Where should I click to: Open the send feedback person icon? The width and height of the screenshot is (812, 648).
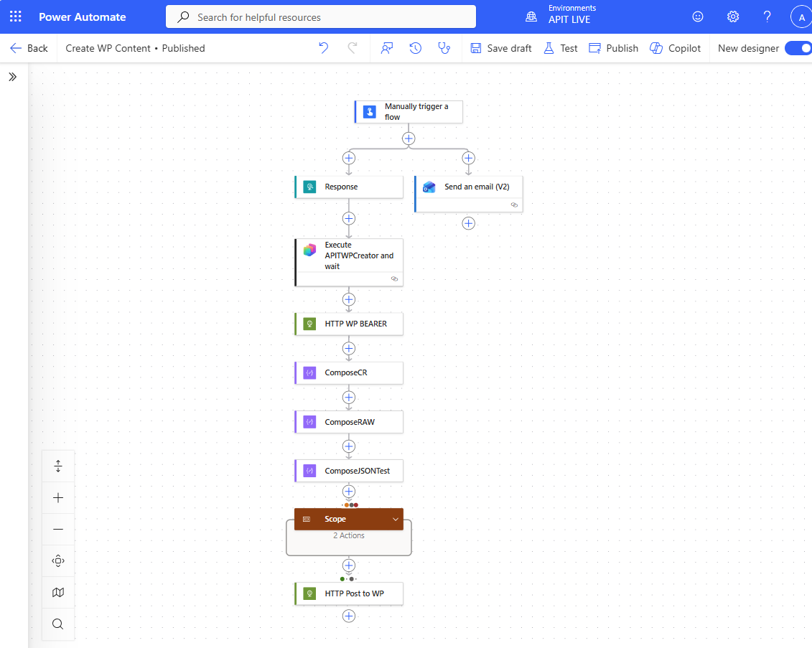(387, 48)
